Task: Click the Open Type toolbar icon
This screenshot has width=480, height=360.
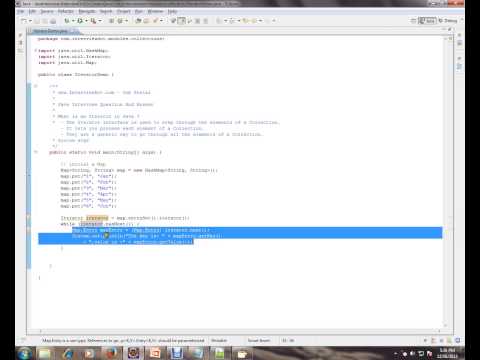Action: [x=138, y=21]
